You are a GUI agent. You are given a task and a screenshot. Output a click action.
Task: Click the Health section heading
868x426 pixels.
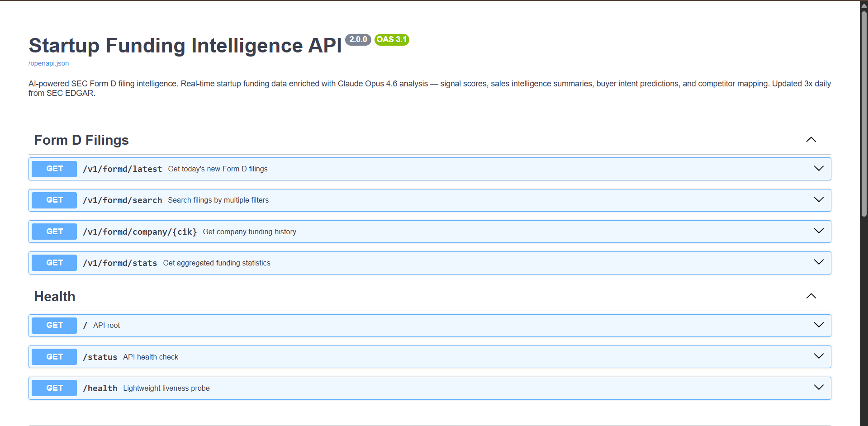tap(55, 297)
